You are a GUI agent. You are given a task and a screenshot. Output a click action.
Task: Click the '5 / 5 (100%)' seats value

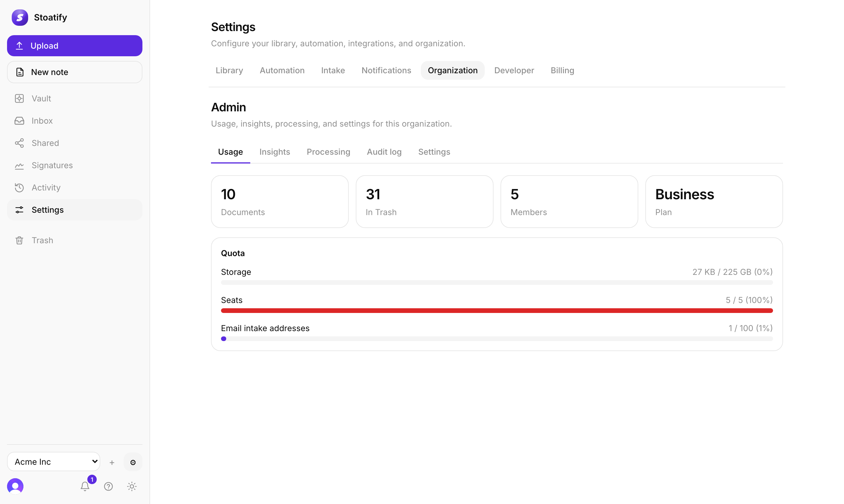749,300
